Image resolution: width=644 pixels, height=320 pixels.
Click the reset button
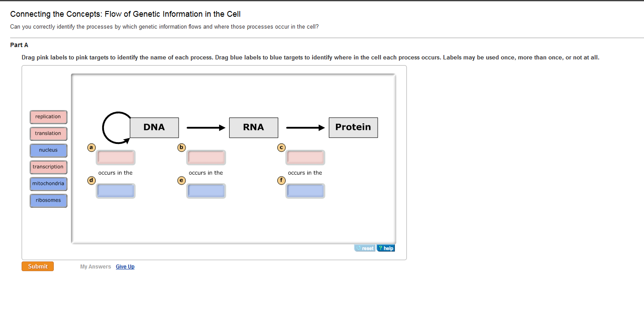click(365, 248)
